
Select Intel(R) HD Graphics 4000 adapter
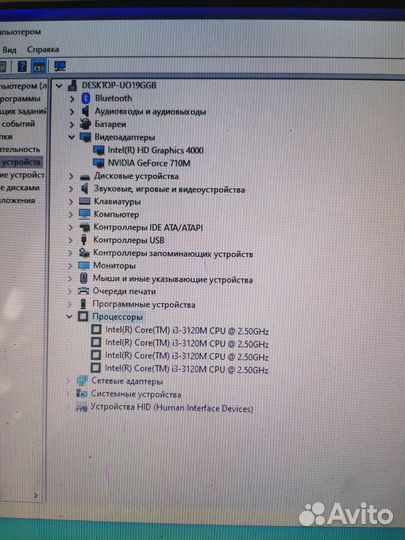(x=155, y=150)
